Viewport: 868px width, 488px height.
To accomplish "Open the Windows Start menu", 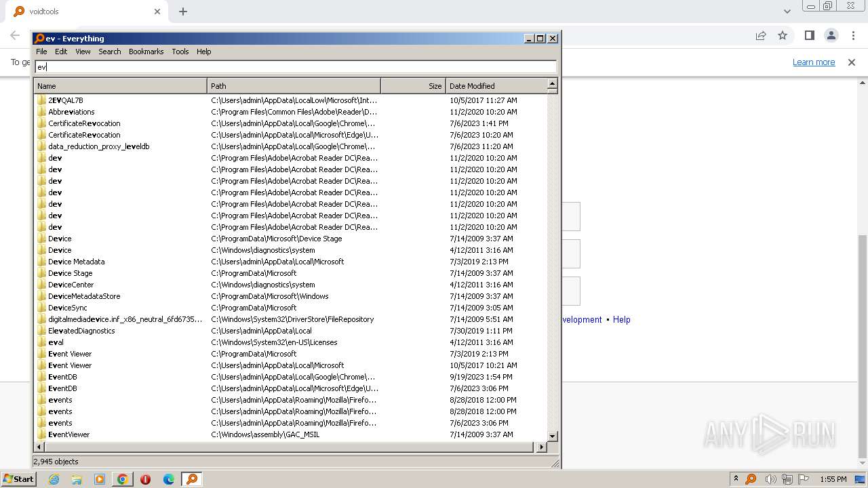I will tap(18, 479).
